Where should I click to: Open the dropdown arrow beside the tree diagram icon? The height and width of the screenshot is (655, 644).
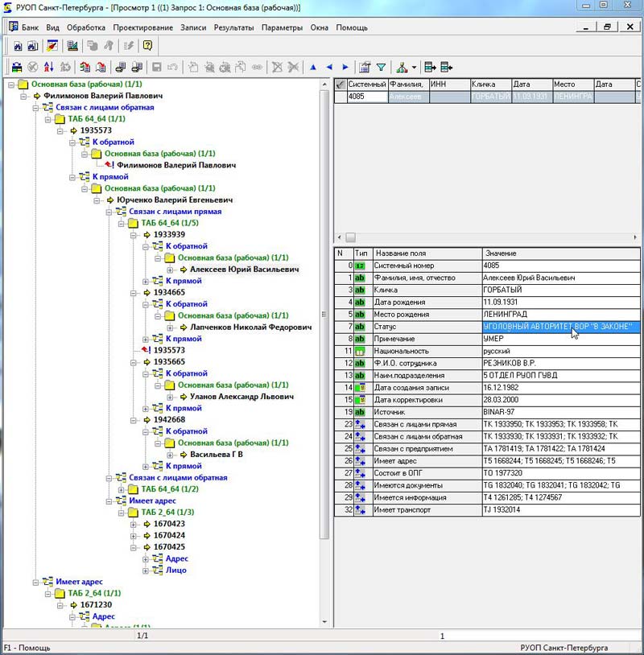414,68
